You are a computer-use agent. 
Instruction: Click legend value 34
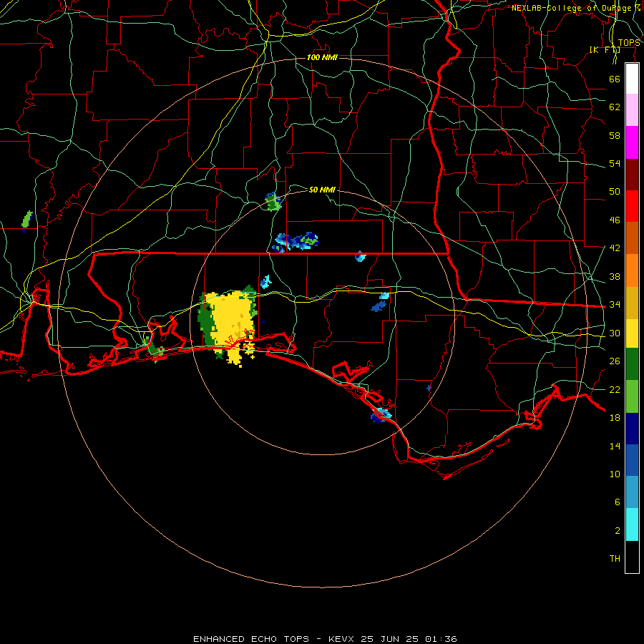(615, 305)
